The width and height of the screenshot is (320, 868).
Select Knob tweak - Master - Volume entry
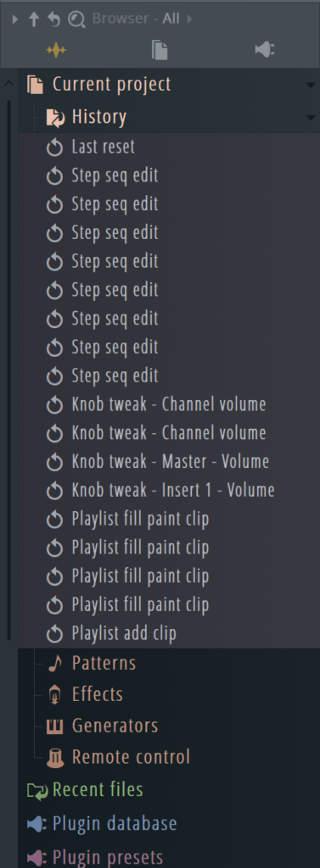click(x=169, y=462)
